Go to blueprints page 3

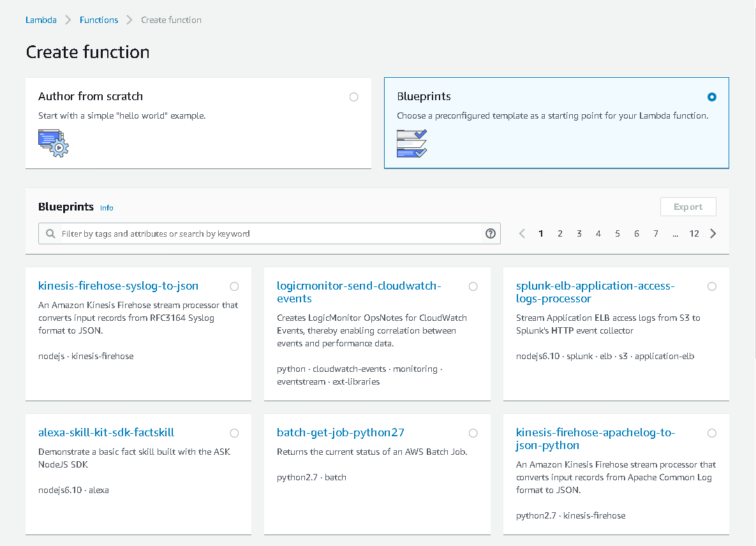click(579, 233)
